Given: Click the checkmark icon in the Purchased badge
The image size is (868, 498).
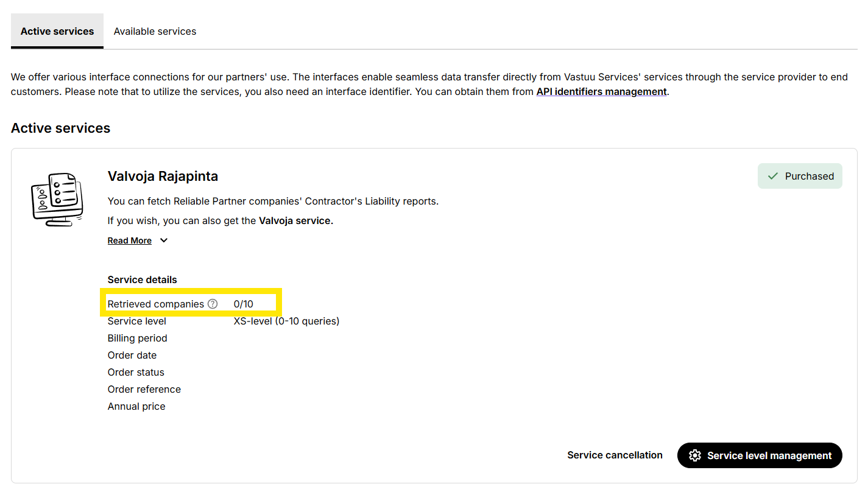Looking at the screenshot, I should tap(773, 176).
